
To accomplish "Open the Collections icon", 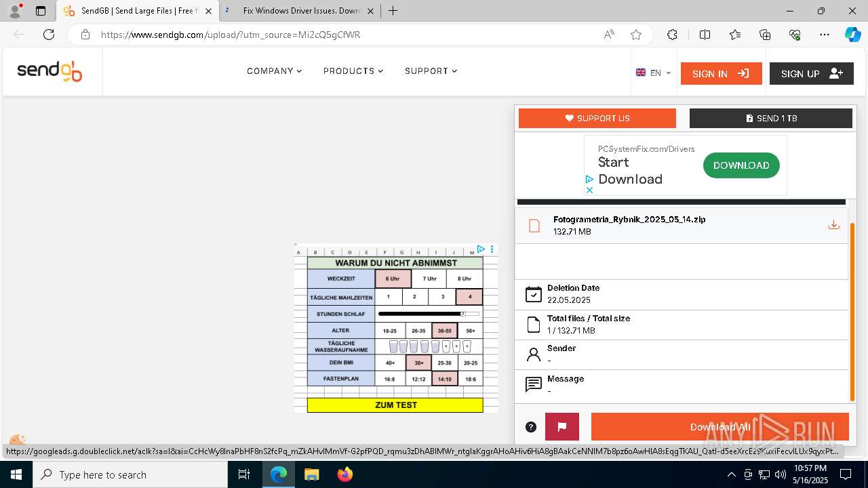I will 765,35.
